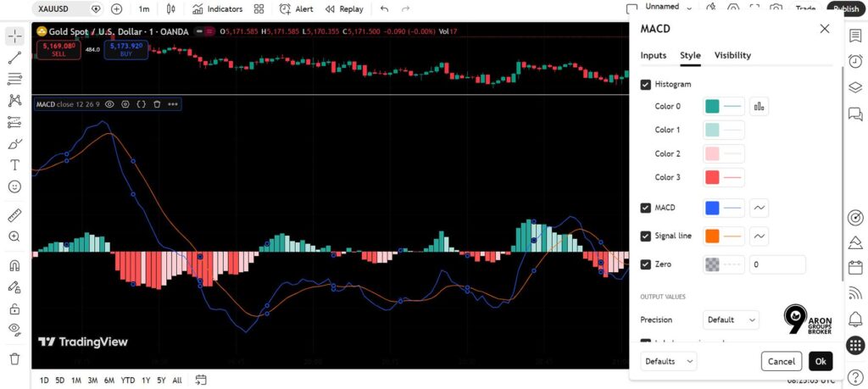Uncheck the Signal line checkbox
This screenshot has height=389, width=868.
[x=645, y=236]
